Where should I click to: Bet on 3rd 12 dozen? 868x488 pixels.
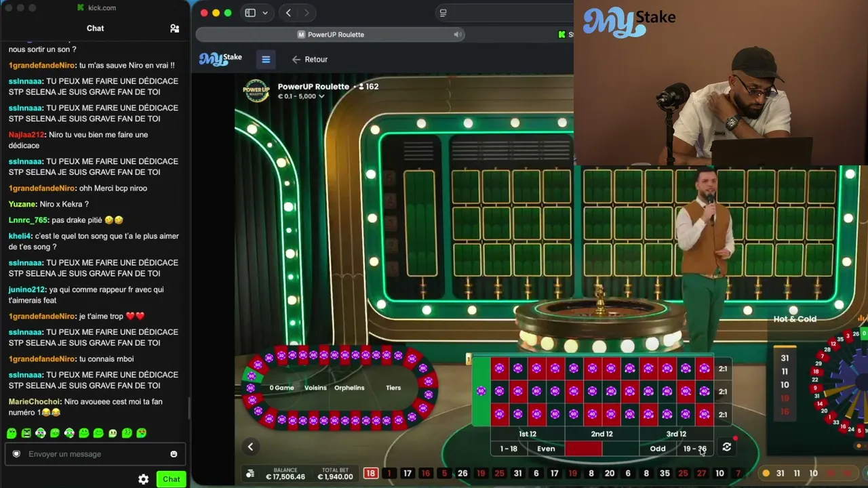tap(676, 434)
